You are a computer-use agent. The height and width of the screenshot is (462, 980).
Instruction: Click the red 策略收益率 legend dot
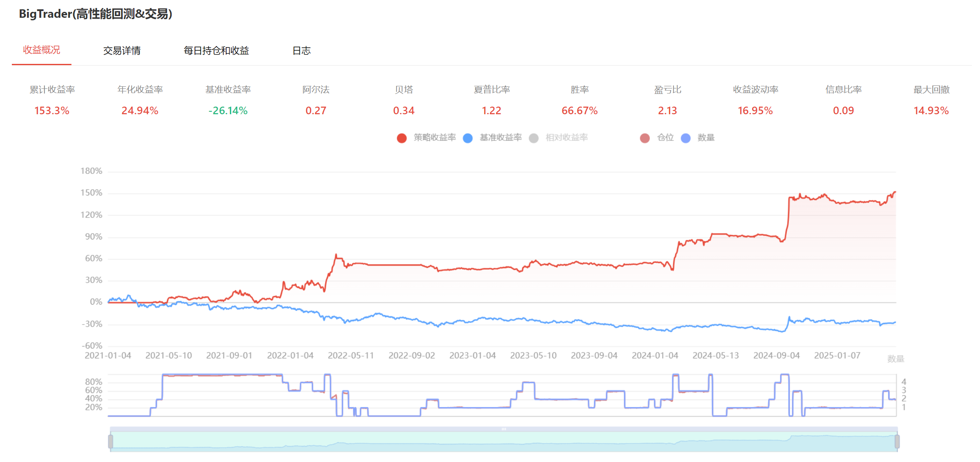click(402, 138)
